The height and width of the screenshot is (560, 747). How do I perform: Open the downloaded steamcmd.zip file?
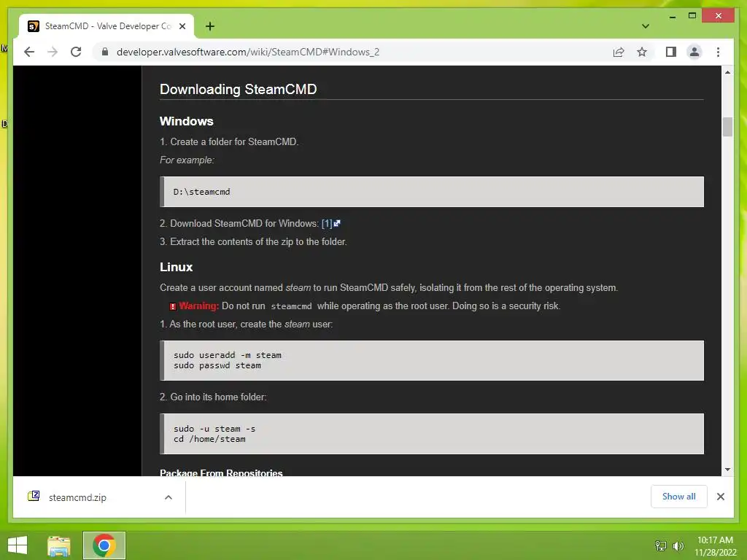77,497
